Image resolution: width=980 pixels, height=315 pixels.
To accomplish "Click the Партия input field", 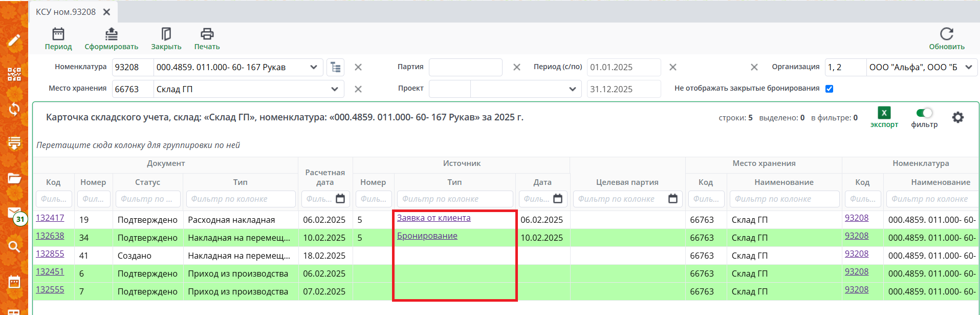I will pyautogui.click(x=465, y=67).
